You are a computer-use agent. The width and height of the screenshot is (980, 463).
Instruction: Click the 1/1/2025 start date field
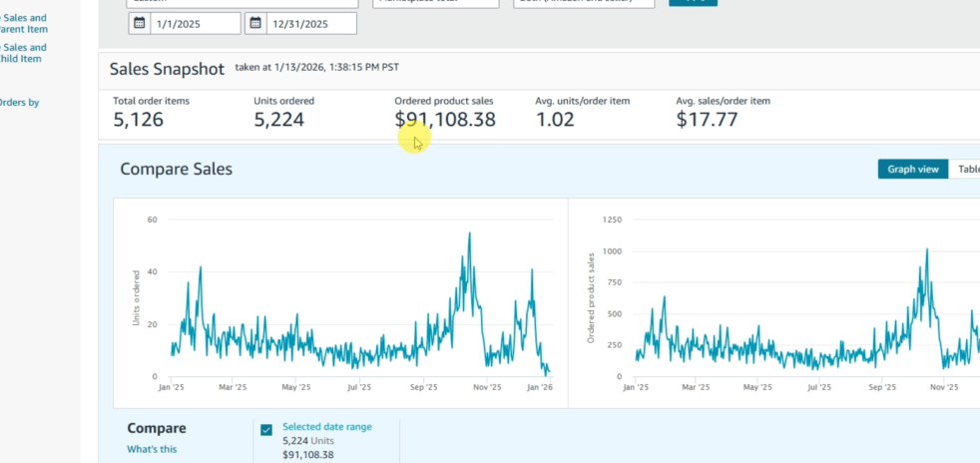coord(195,24)
